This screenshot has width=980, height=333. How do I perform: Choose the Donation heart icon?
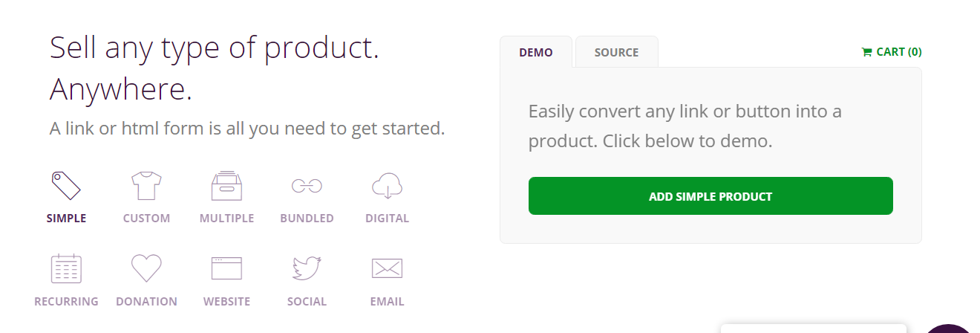click(x=146, y=268)
